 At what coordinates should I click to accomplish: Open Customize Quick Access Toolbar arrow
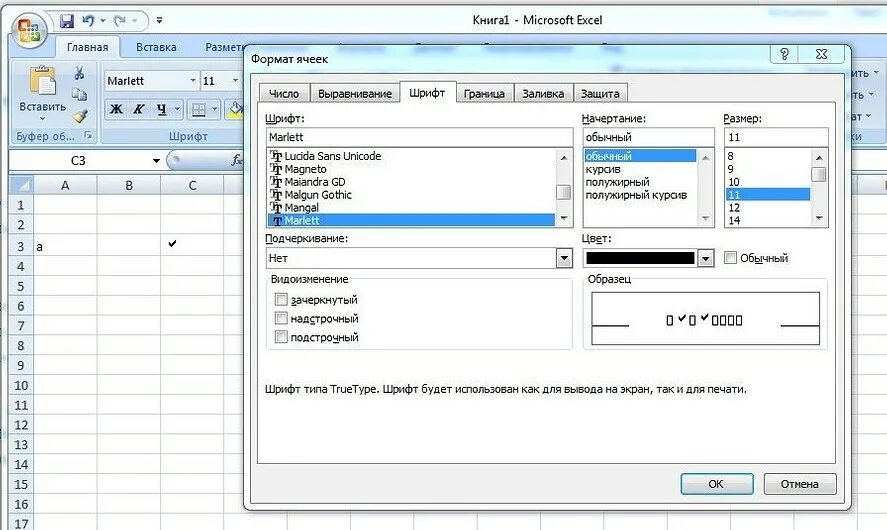point(160,21)
